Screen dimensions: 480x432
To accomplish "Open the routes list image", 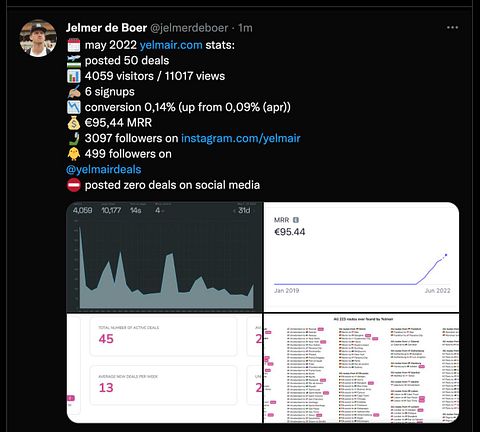I will (361, 368).
